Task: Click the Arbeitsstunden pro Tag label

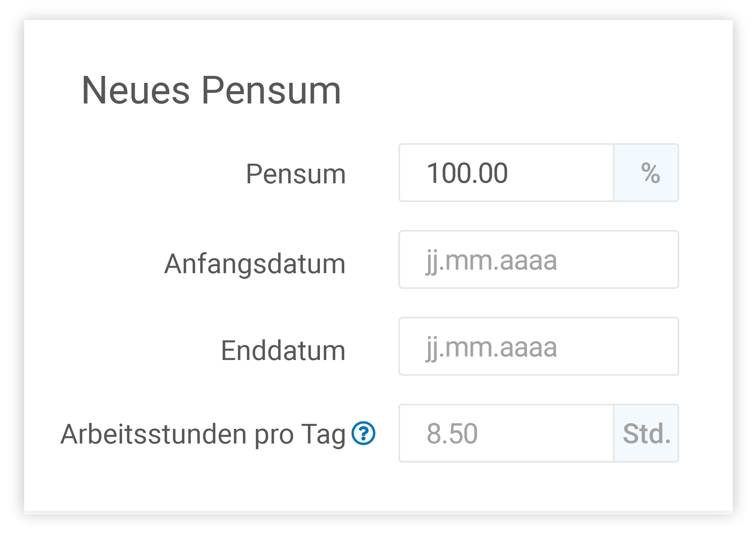Action: tap(203, 434)
